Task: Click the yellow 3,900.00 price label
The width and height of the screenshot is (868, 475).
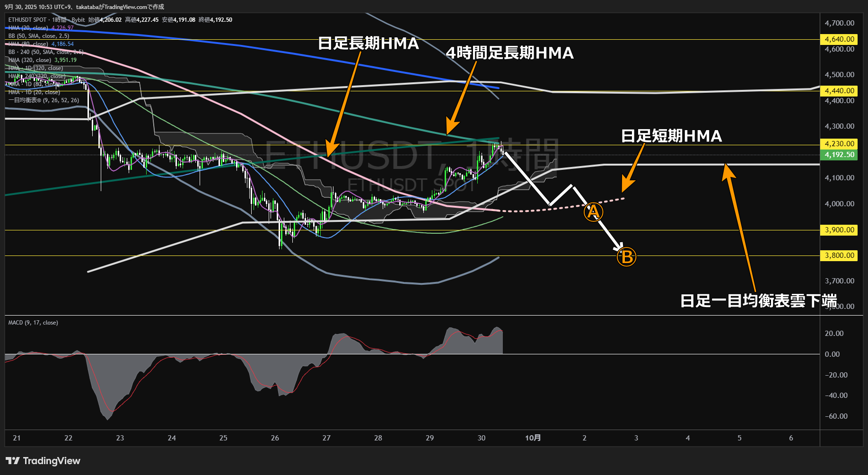Action: click(x=839, y=230)
